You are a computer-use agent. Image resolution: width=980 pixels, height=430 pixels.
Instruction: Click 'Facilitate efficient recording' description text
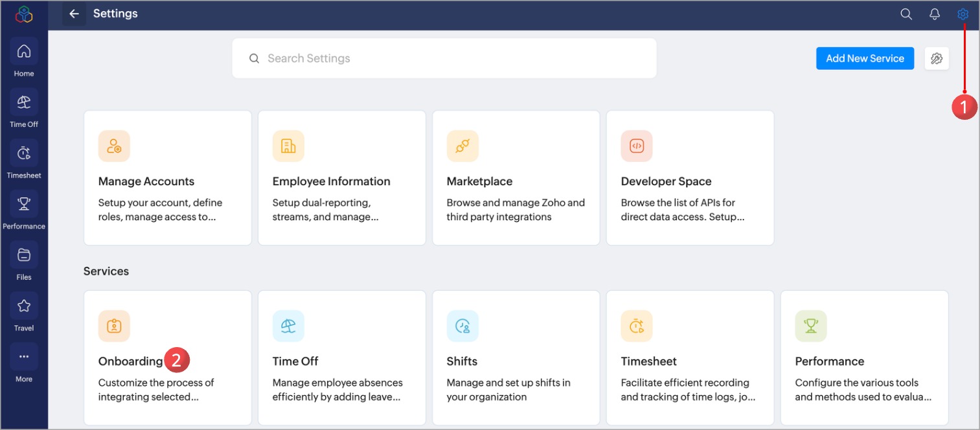(685, 383)
